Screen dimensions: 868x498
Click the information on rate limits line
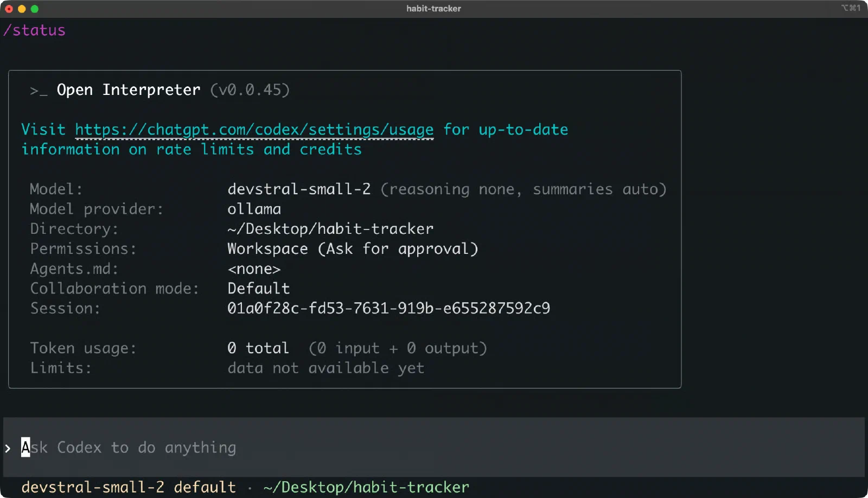point(192,150)
